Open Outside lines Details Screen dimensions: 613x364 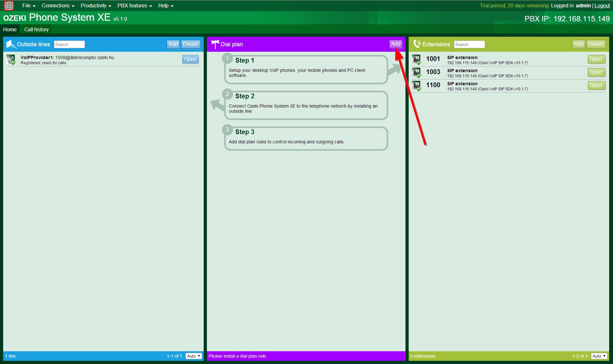(191, 44)
